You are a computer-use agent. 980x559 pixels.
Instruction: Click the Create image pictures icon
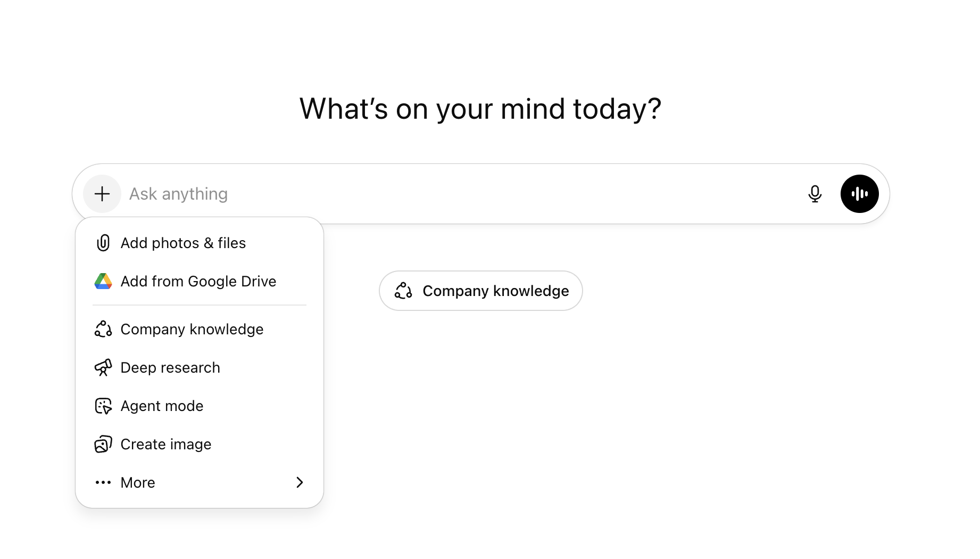point(103,444)
